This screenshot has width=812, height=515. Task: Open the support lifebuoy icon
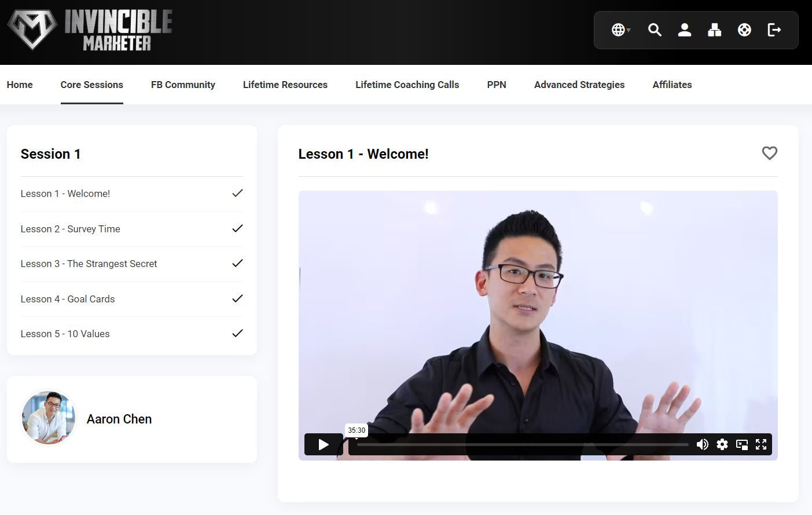(744, 30)
